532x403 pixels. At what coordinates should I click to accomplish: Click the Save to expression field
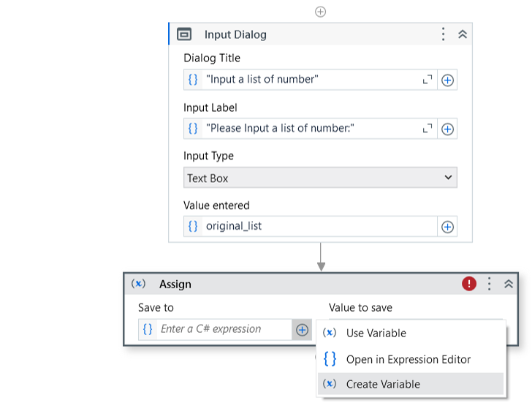(x=215, y=329)
